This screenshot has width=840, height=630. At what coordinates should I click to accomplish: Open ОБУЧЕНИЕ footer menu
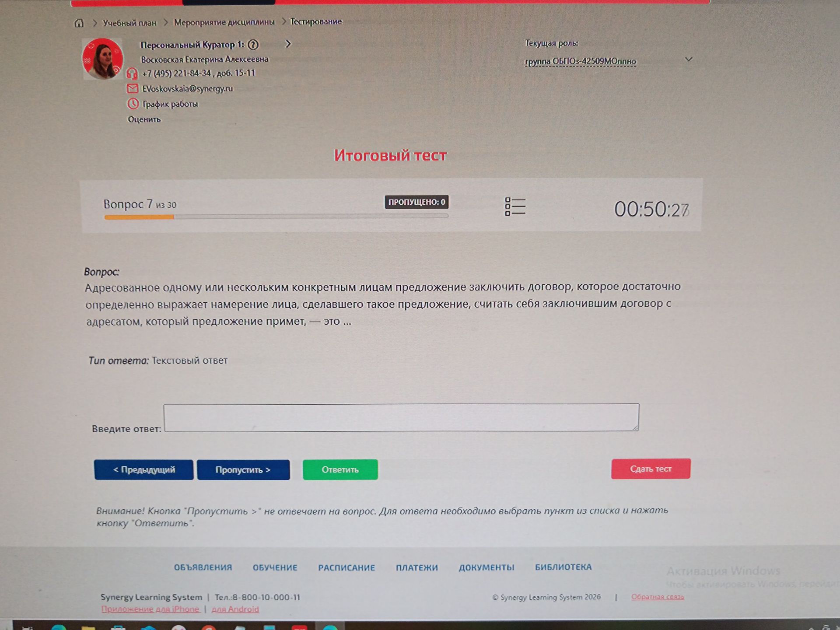coord(275,567)
